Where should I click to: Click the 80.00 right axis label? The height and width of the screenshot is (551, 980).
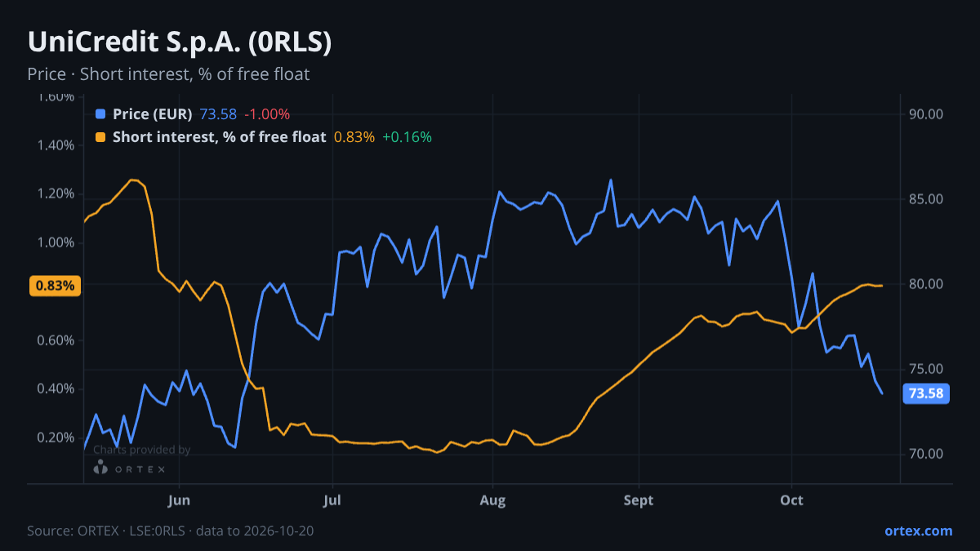click(x=926, y=284)
